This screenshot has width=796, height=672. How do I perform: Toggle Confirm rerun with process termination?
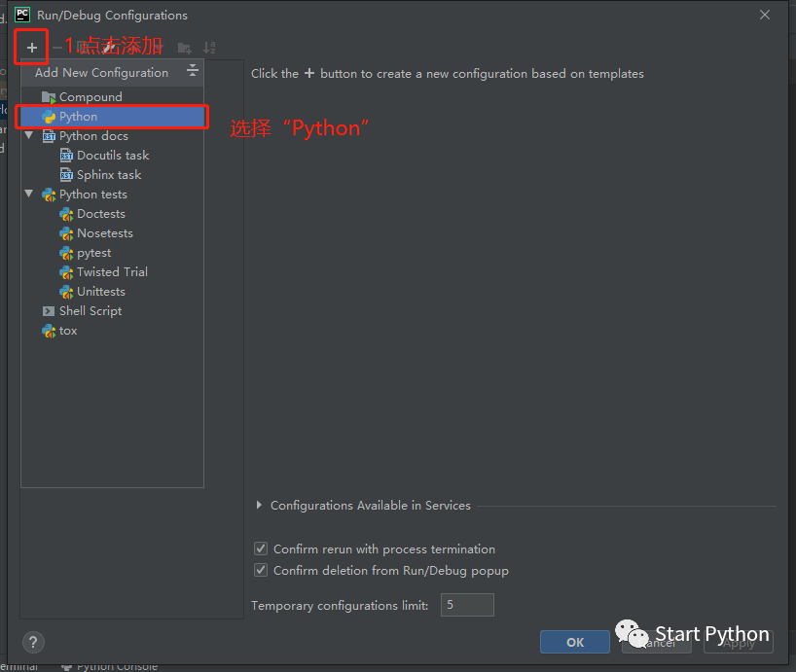coord(261,548)
